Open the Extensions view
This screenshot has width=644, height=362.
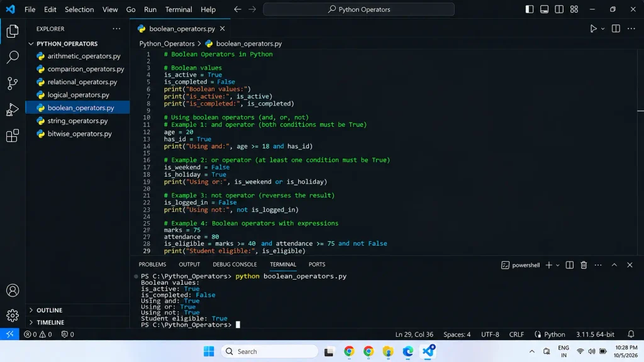[13, 136]
